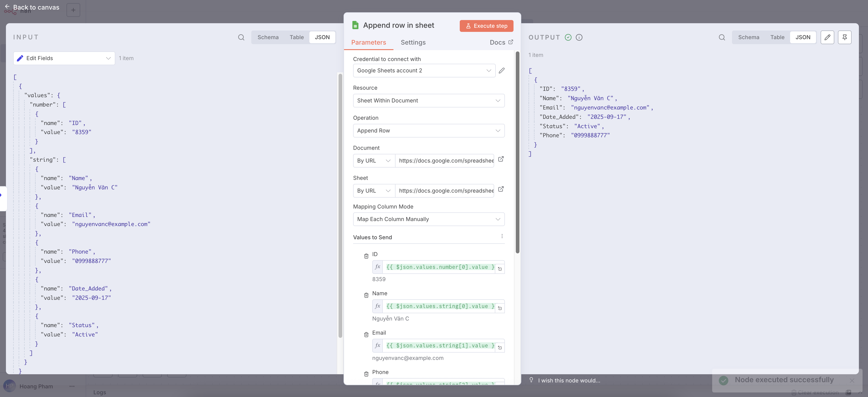Delete the Phone column mapping
The image size is (868, 397).
click(366, 374)
